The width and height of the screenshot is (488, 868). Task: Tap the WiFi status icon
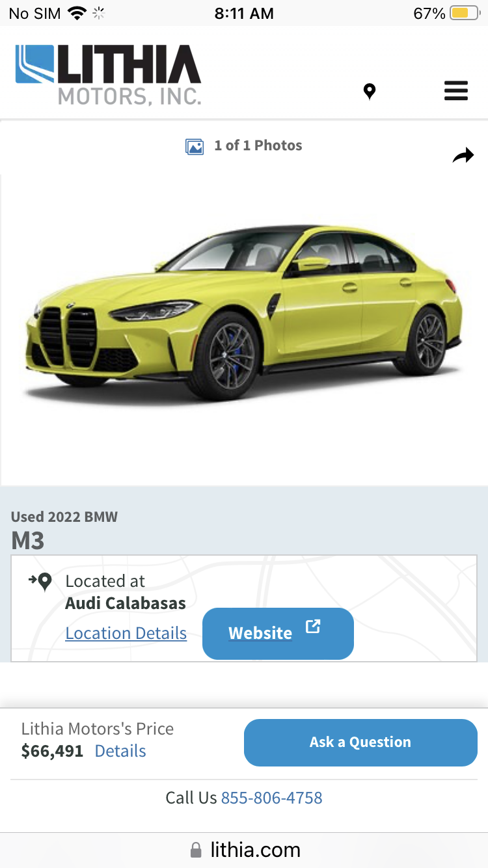(x=77, y=13)
